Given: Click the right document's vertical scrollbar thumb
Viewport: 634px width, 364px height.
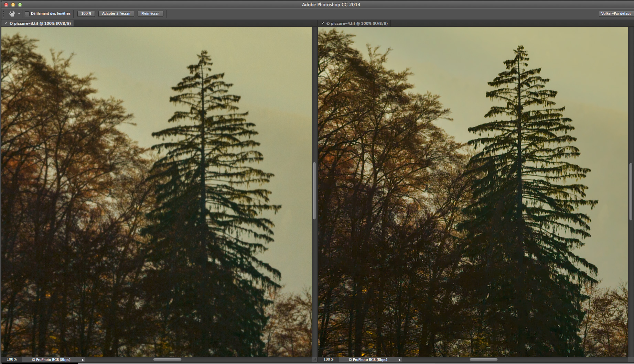Looking at the screenshot, I should [631, 191].
